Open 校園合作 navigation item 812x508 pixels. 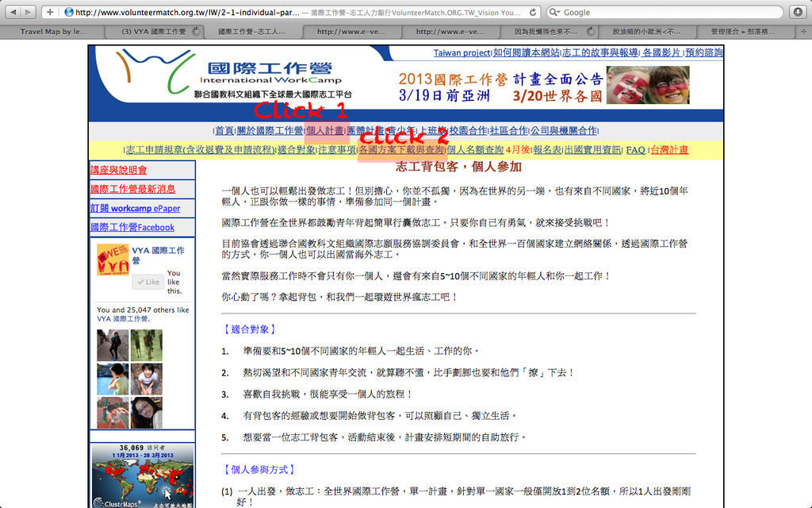468,131
